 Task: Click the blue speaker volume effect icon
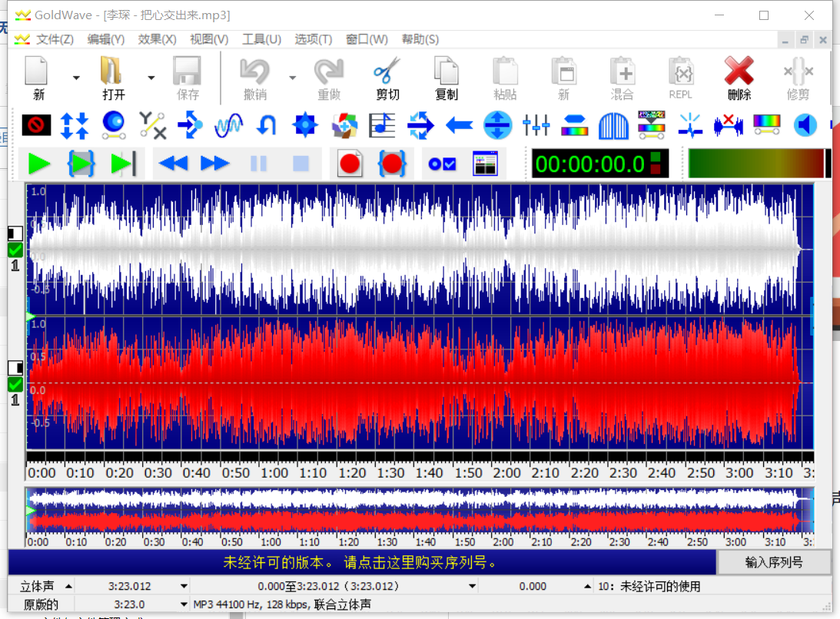coord(805,125)
